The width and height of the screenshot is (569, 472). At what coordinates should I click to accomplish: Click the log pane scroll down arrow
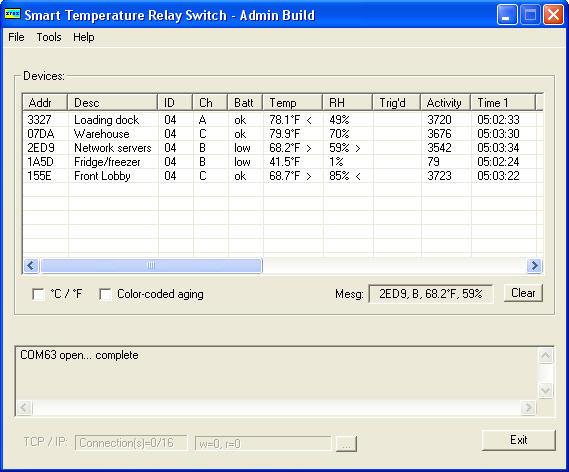click(545, 391)
